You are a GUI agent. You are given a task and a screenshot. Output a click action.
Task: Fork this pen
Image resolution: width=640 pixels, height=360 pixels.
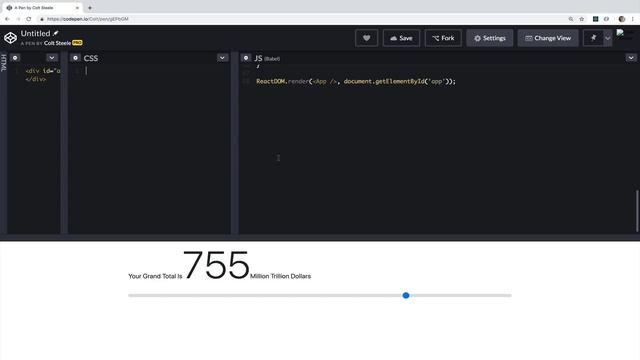(x=443, y=38)
